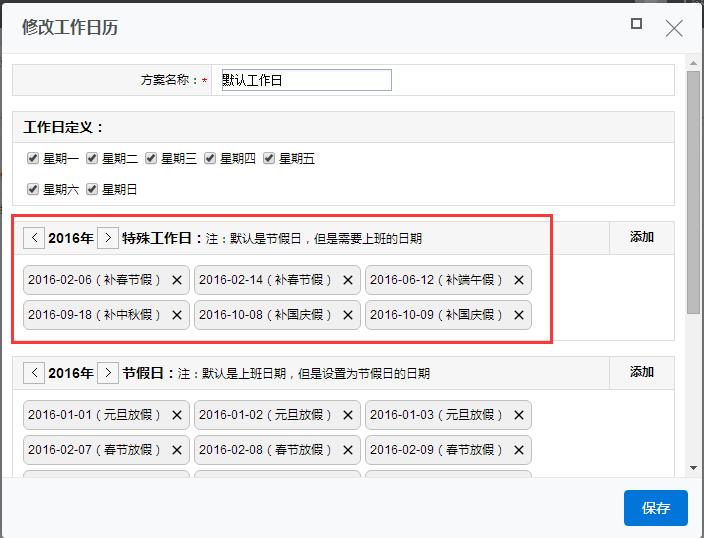Remove the 2016-06-12 补端午假 date
The width and height of the screenshot is (704, 538).
[x=519, y=281]
